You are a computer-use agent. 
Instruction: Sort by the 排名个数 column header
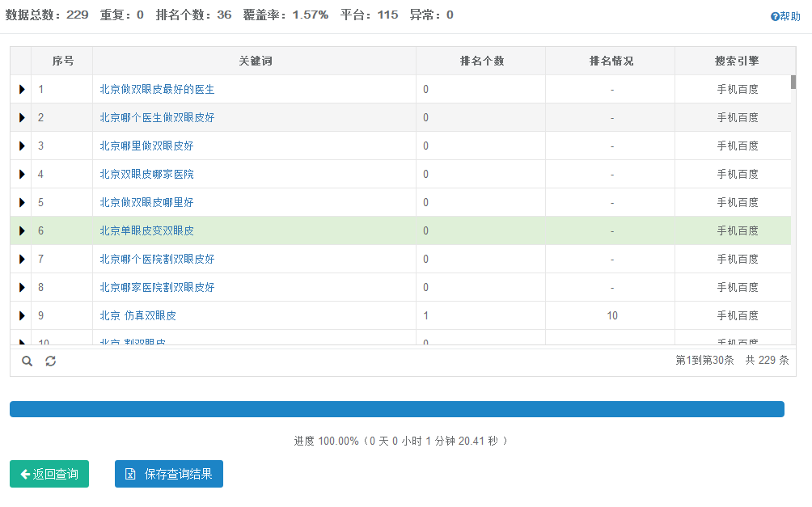(481, 61)
